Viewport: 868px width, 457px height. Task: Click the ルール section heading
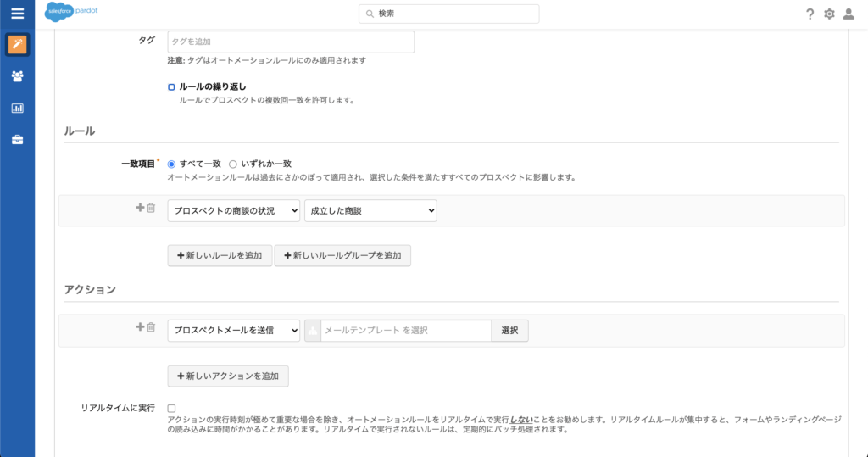click(x=79, y=131)
